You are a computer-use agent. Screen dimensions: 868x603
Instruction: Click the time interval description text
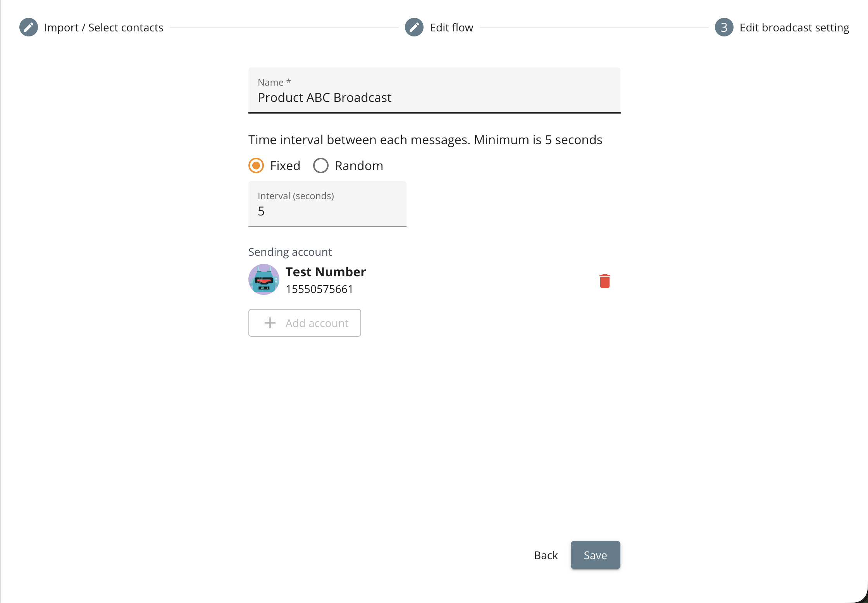425,140
